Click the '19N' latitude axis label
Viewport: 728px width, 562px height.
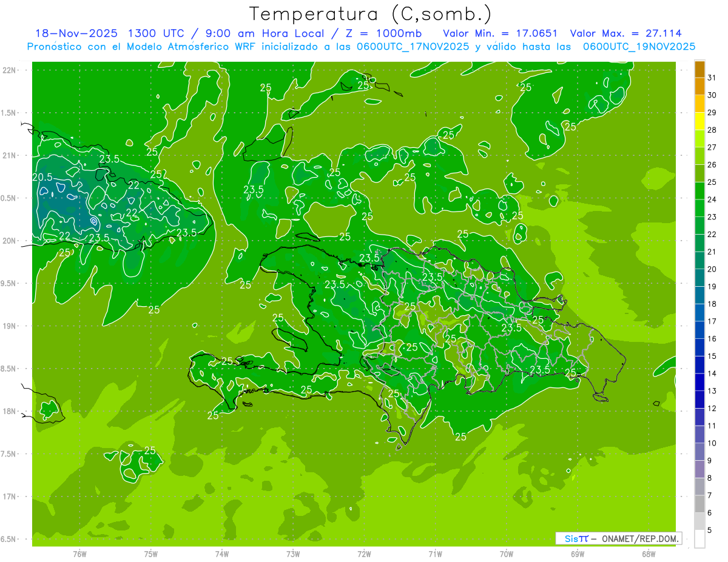(x=10, y=326)
